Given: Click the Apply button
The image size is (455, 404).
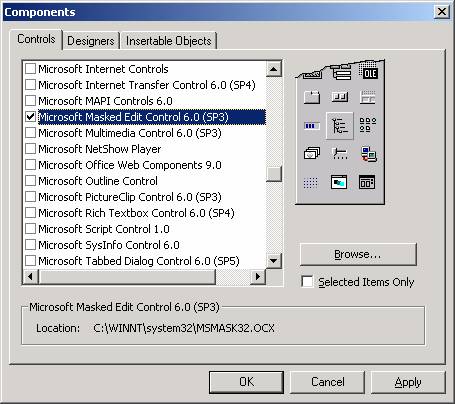Looking at the screenshot, I should [408, 382].
